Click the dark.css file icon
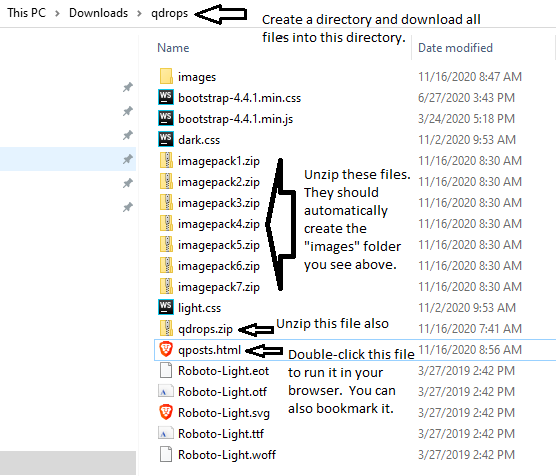The width and height of the screenshot is (556, 476). 166,139
